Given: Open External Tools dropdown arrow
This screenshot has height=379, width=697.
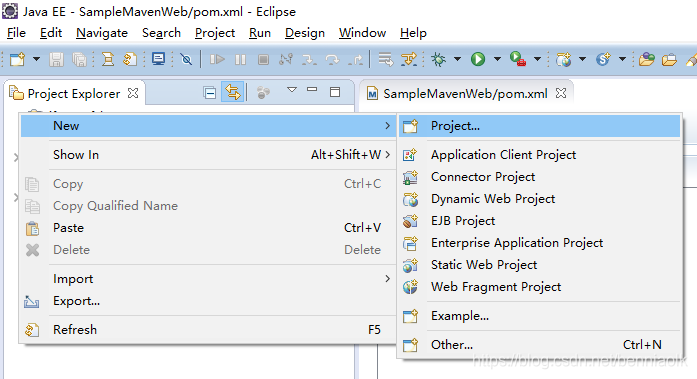Looking at the screenshot, I should click(537, 59).
